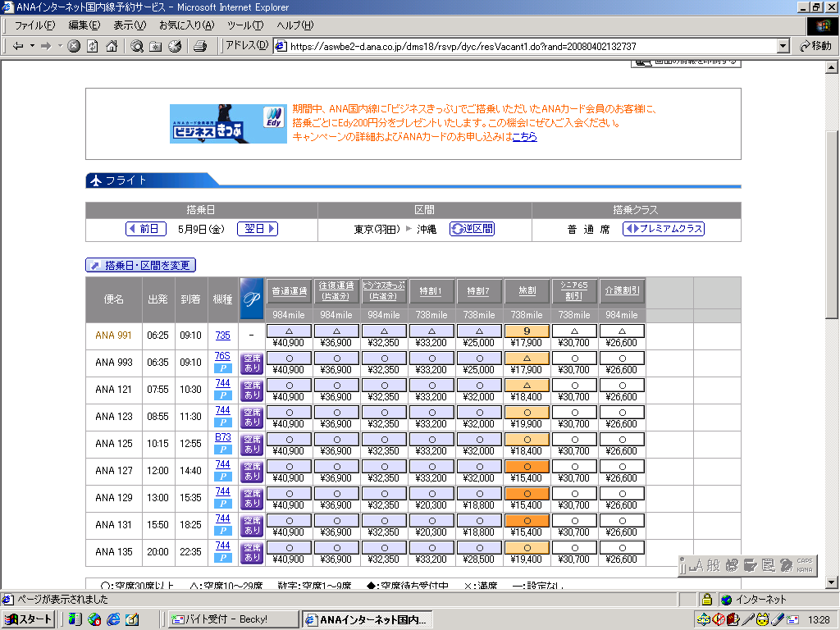840x630 pixels.
Task: Open the お気に入り(A) menu
Action: [186, 25]
